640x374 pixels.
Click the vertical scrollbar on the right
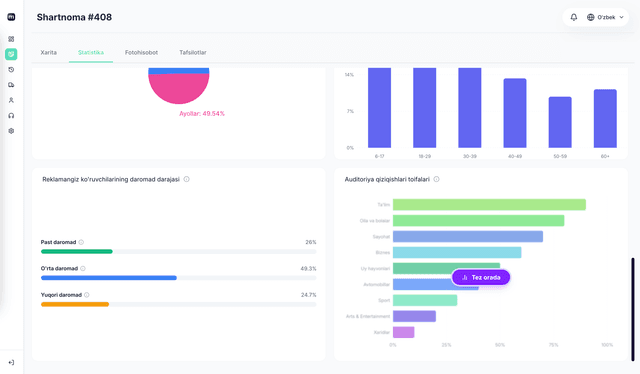click(633, 309)
